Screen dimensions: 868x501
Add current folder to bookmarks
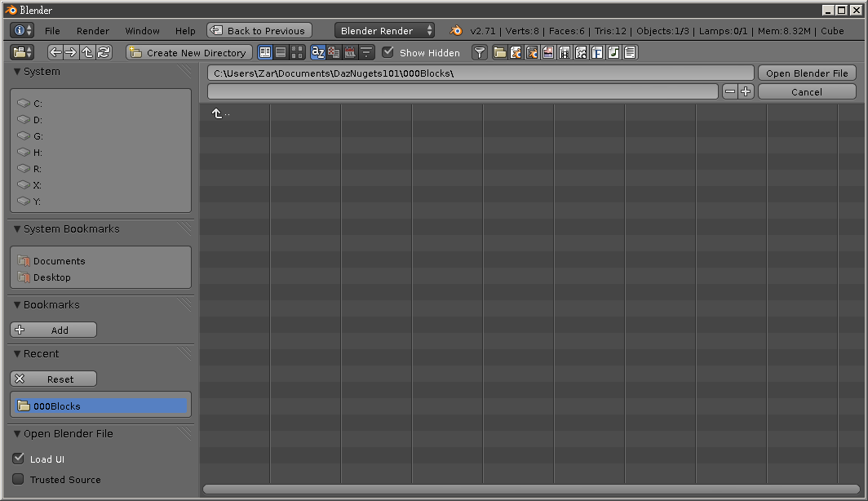(53, 330)
